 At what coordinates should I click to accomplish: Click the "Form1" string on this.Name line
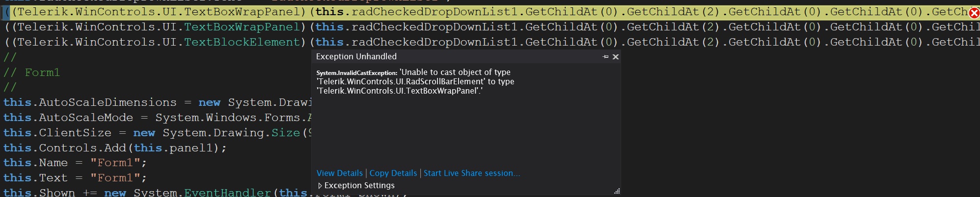point(118,163)
